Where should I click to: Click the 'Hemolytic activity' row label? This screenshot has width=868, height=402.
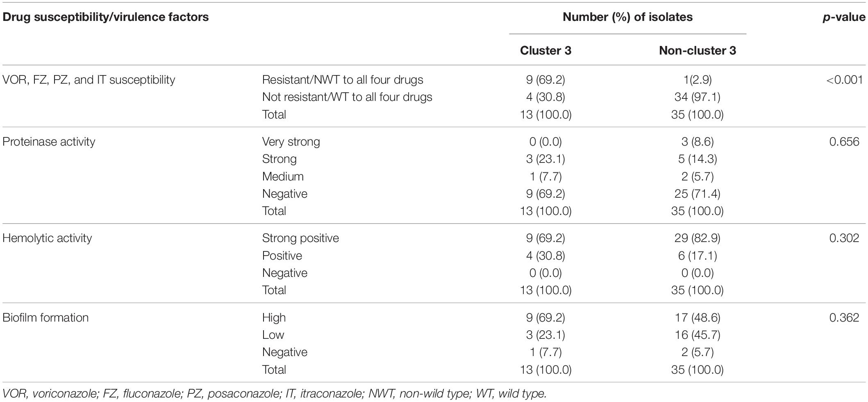(47, 238)
